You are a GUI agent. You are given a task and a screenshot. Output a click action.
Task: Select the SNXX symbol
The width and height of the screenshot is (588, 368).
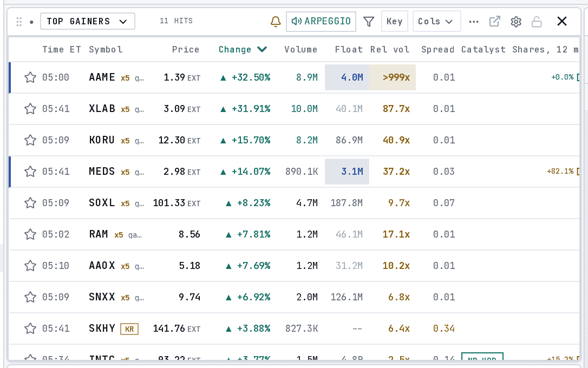click(x=102, y=297)
